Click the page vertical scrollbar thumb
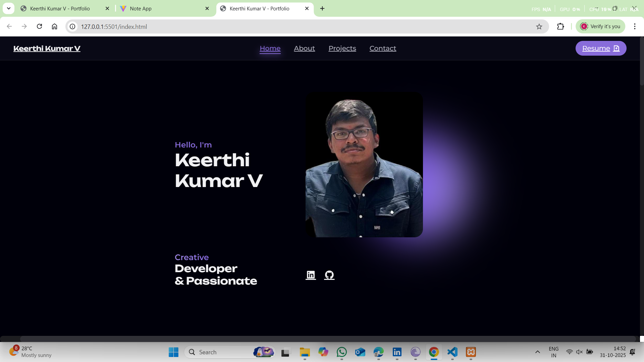This screenshot has height=362, width=644. coord(642,61)
